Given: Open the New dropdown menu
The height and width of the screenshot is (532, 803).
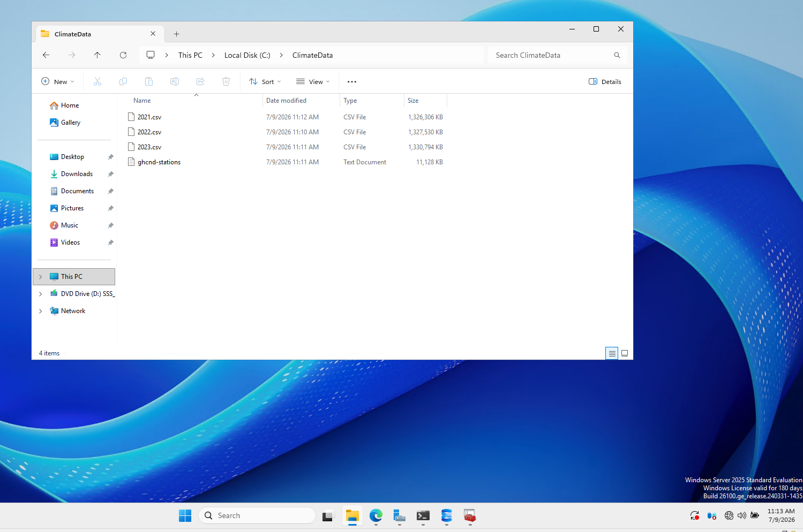Looking at the screenshot, I should (58, 82).
